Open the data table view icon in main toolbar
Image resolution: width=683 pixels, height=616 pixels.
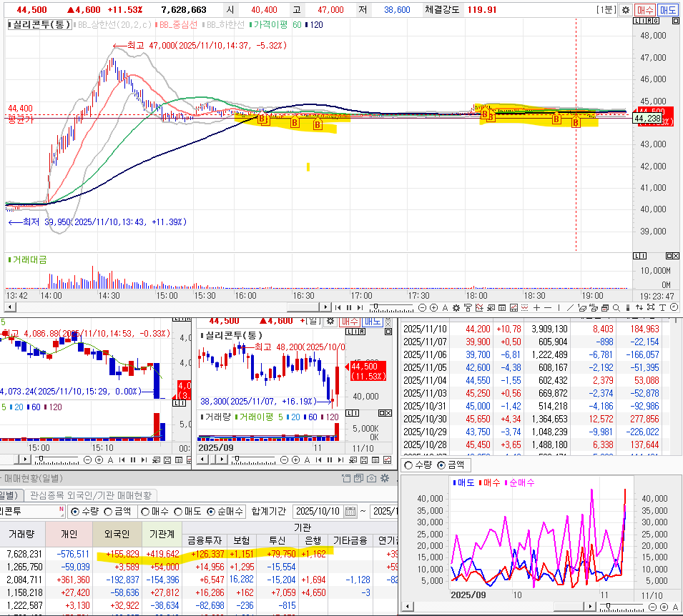502,308
